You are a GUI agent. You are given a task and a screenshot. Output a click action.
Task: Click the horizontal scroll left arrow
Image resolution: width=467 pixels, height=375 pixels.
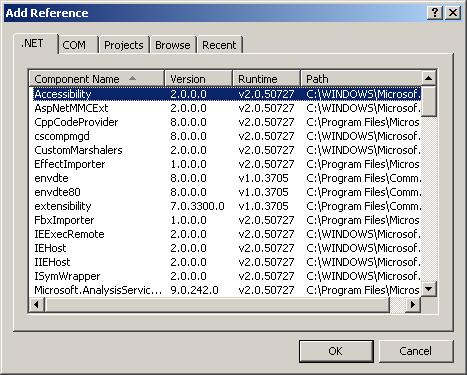(37, 304)
